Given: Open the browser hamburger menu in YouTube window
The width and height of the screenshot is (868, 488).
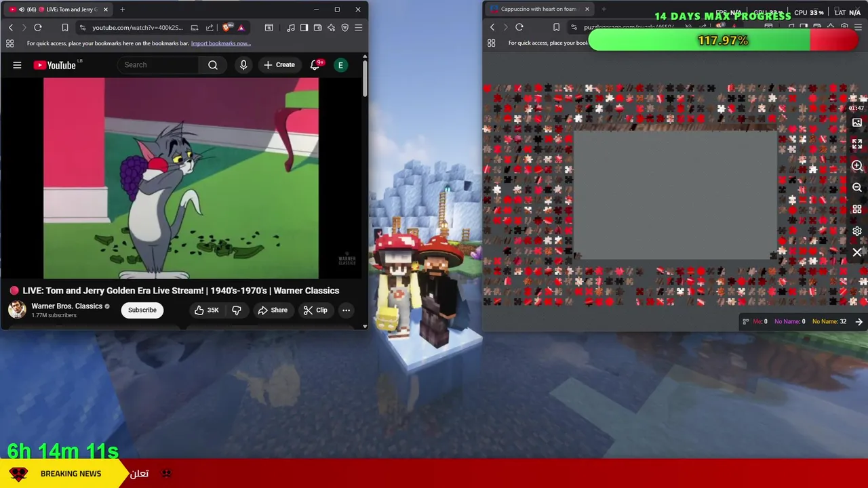Looking at the screenshot, I should pos(358,28).
